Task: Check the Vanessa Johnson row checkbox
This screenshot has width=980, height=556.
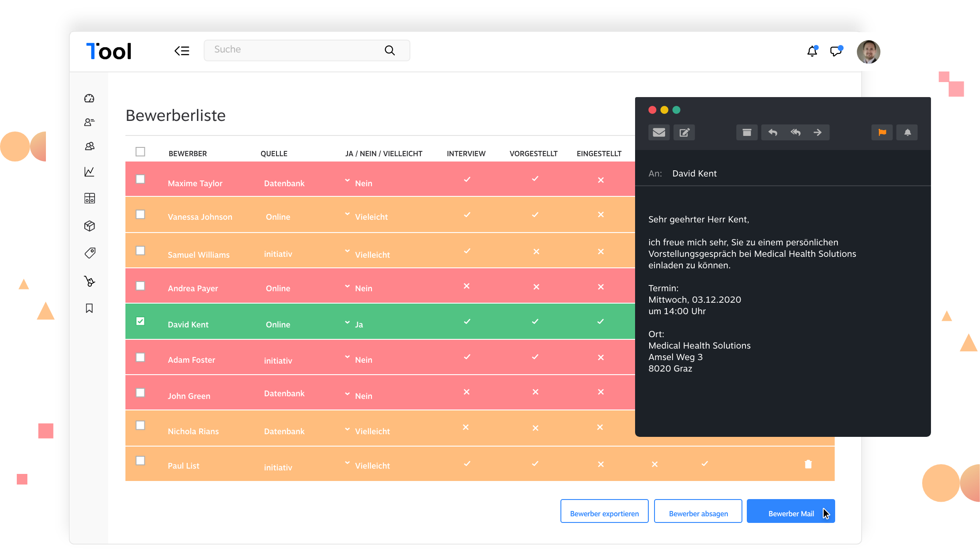Action: click(x=140, y=214)
